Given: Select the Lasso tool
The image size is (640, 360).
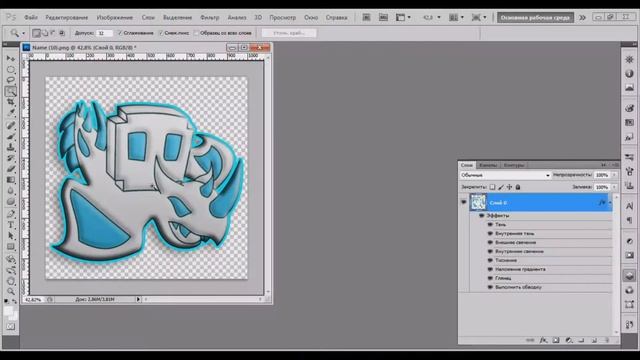Looking at the screenshot, I should pos(11,80).
